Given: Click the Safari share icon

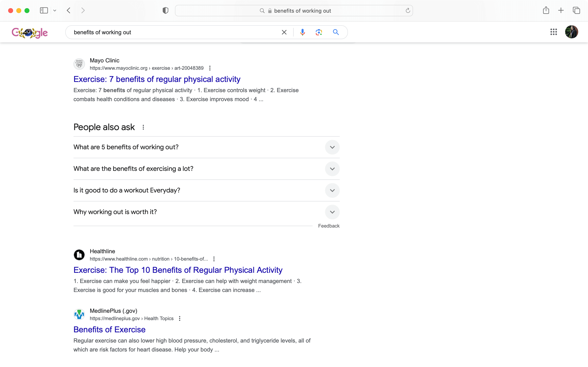Looking at the screenshot, I should tap(546, 10).
